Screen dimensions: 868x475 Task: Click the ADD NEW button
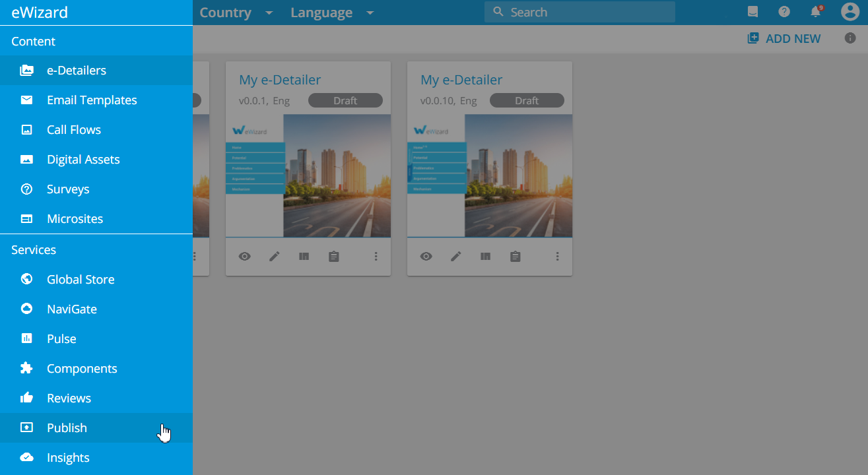pyautogui.click(x=784, y=39)
